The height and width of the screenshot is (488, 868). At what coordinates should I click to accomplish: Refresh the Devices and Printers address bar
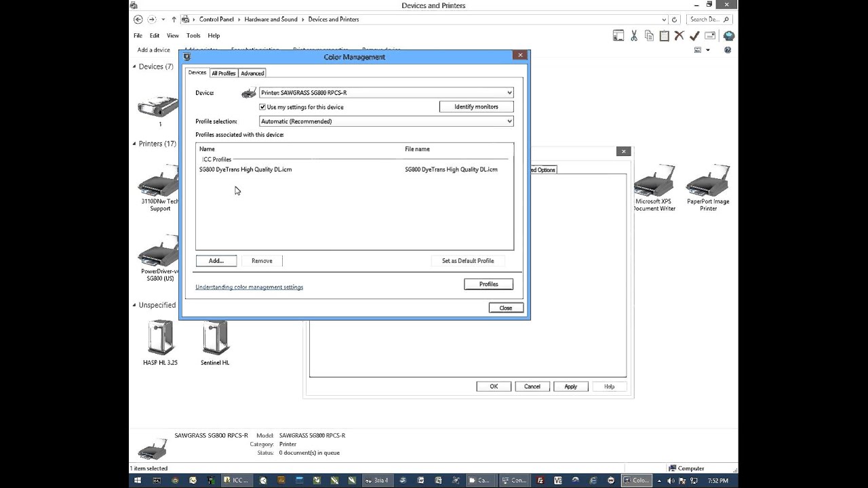click(x=674, y=20)
